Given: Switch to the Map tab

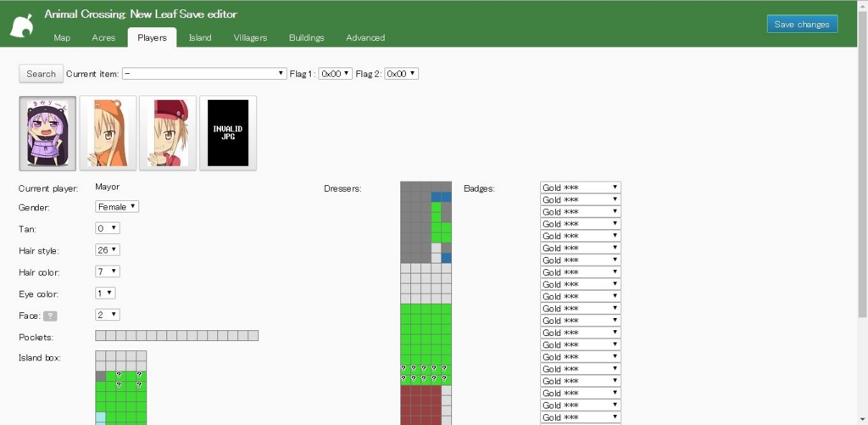Looking at the screenshot, I should click(x=62, y=37).
